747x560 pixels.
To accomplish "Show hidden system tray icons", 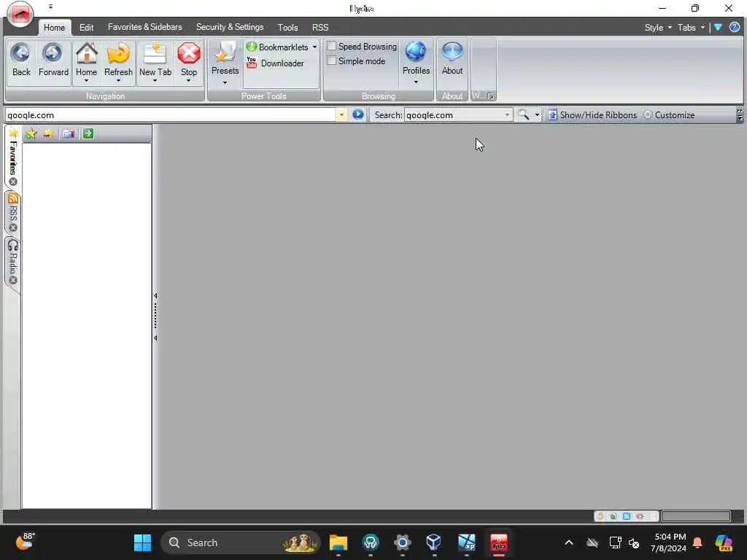I will (569, 542).
